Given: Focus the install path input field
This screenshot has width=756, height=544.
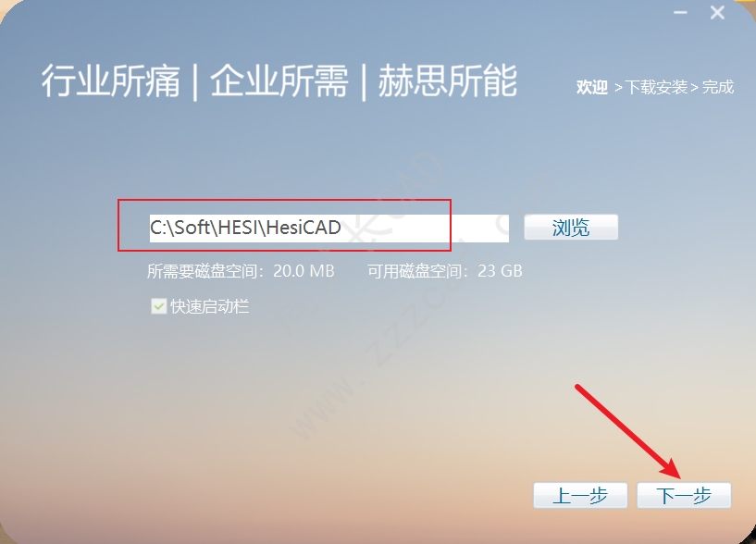Looking at the screenshot, I should tap(328, 229).
